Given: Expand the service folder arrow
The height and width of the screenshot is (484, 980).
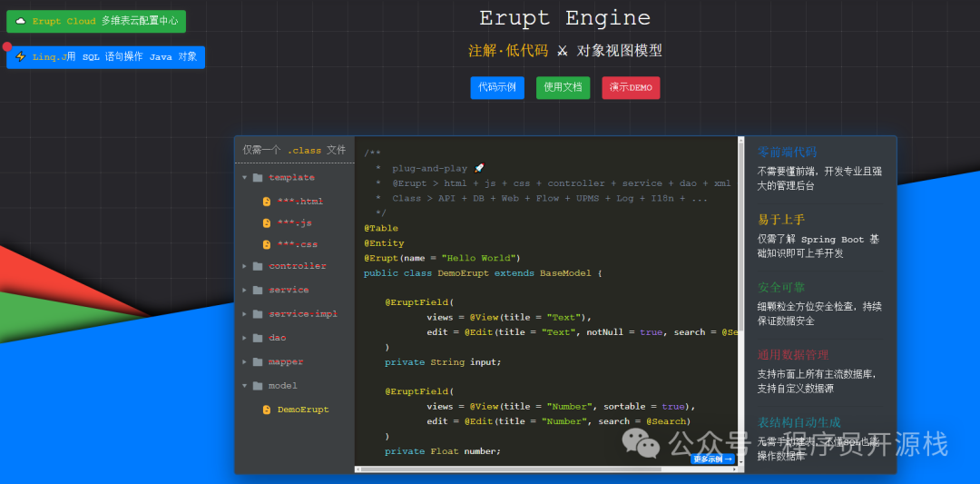Looking at the screenshot, I should tap(245, 291).
